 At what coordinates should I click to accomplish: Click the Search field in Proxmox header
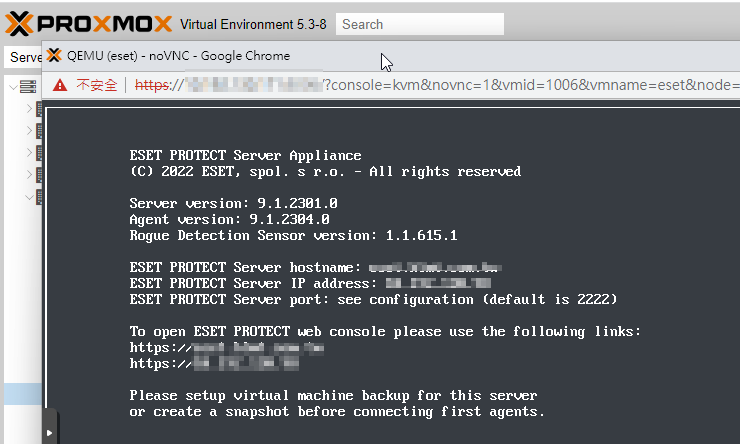click(420, 24)
